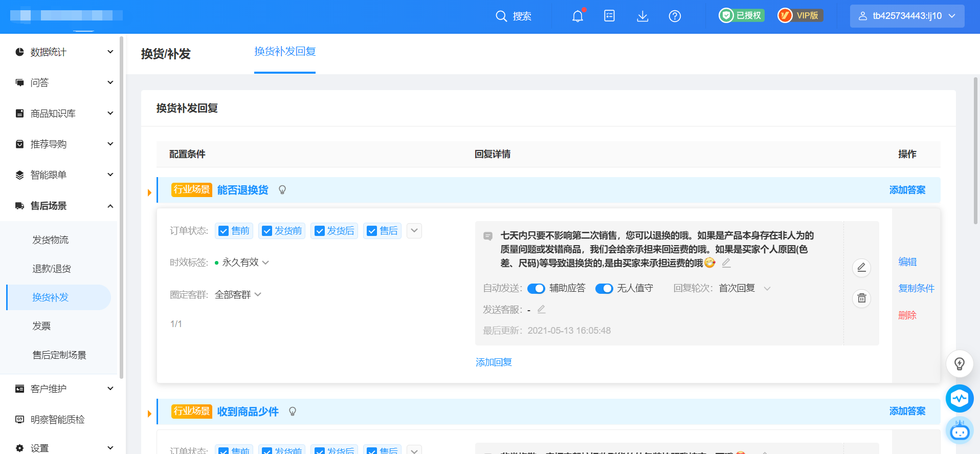
Task: Collapse the 售后场景 menu chevron
Action: [x=110, y=206]
